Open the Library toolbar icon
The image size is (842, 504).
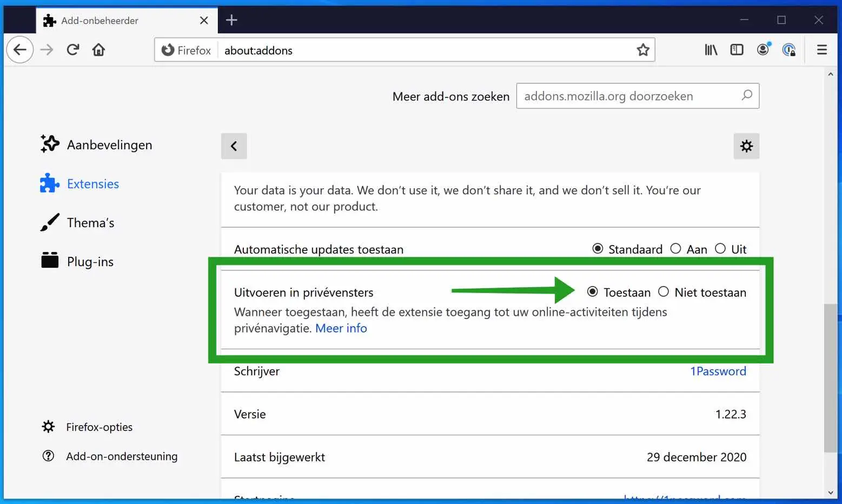click(711, 50)
